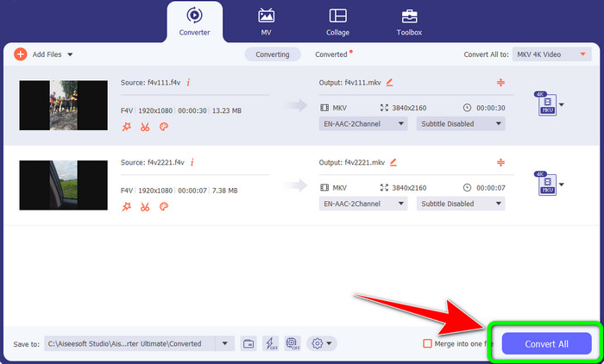Open Convert All to format dropdown
This screenshot has height=364, width=604.
point(551,54)
